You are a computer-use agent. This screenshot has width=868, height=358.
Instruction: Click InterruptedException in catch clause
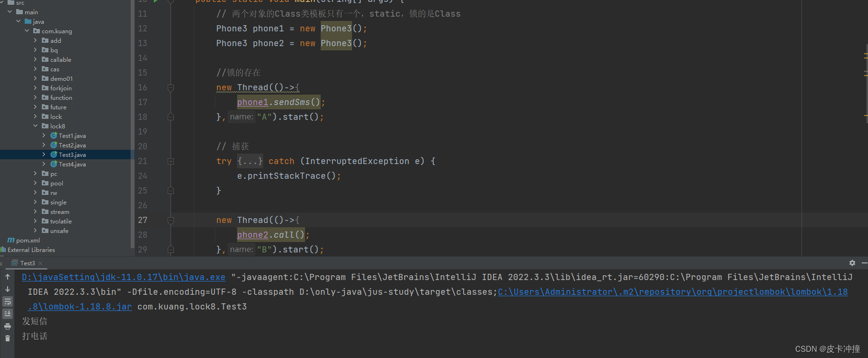357,161
